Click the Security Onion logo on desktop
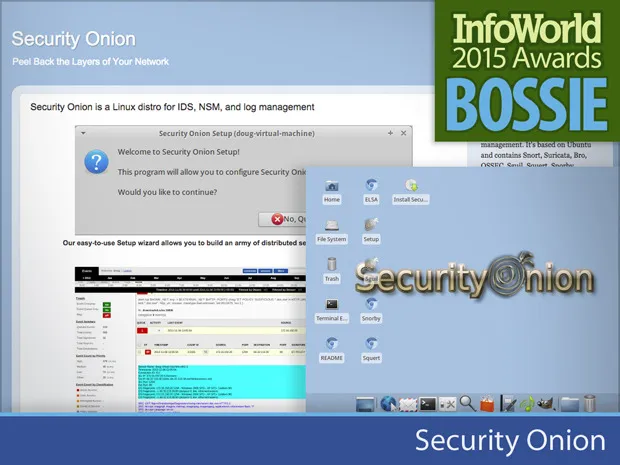Screen dimensions: 620x465 click(474, 278)
